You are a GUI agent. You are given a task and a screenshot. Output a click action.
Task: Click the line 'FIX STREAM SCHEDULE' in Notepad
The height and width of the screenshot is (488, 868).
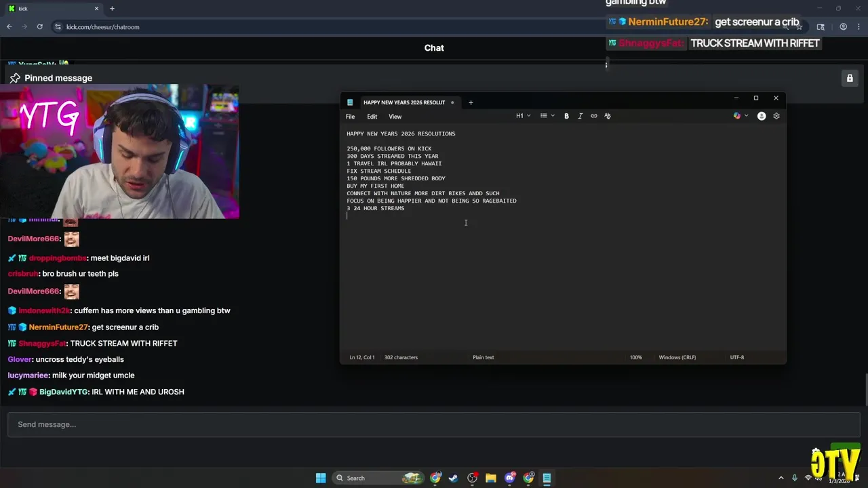(x=379, y=171)
